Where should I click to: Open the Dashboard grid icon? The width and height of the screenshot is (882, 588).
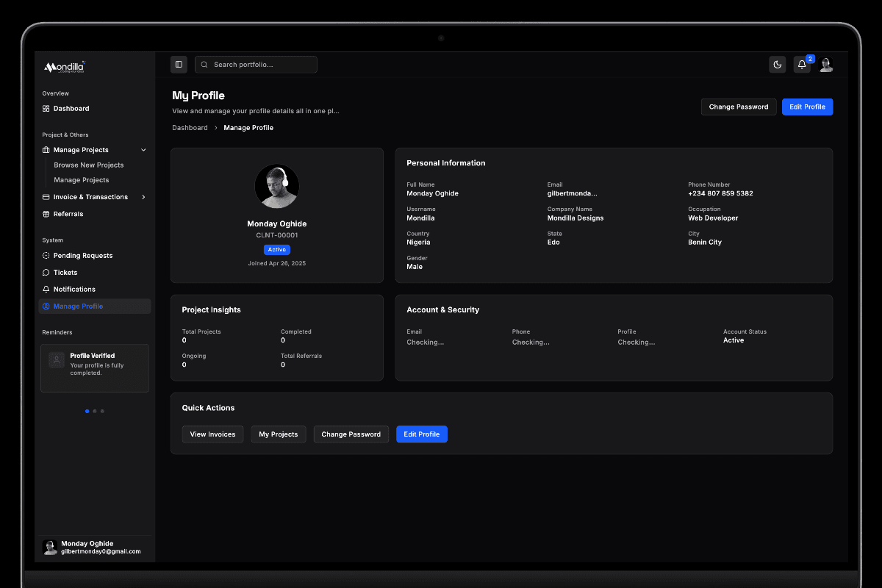click(x=46, y=108)
